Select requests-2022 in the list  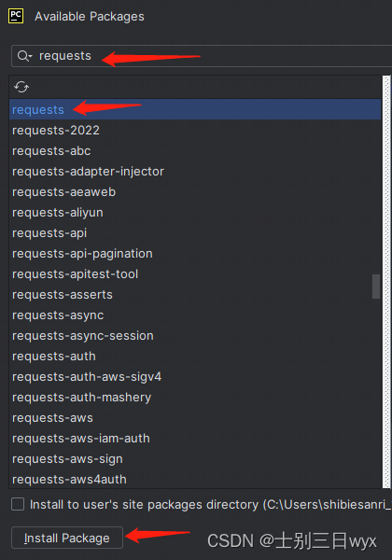click(195, 131)
